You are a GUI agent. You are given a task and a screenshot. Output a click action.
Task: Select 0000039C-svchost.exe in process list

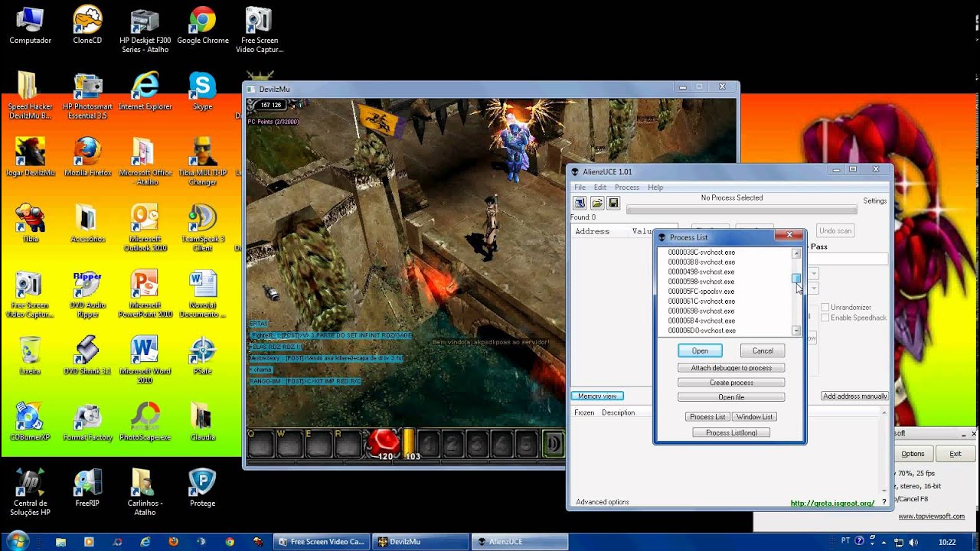pos(701,253)
